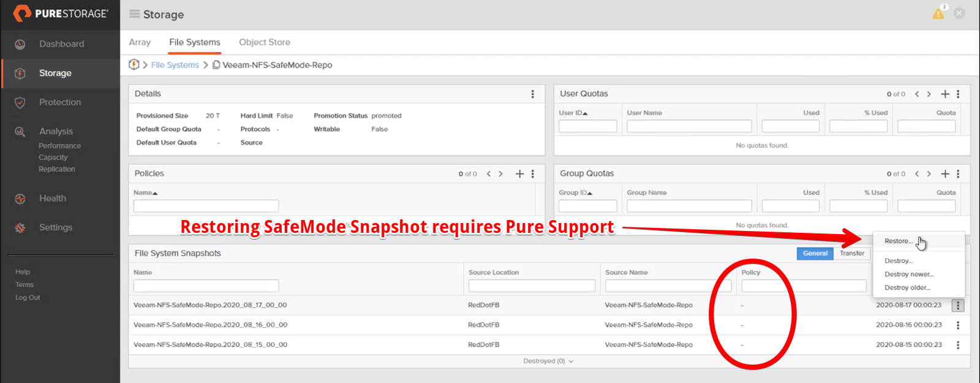Click the breadcrumb array home icon
Image resolution: width=980 pixels, height=383 pixels.
(x=134, y=64)
